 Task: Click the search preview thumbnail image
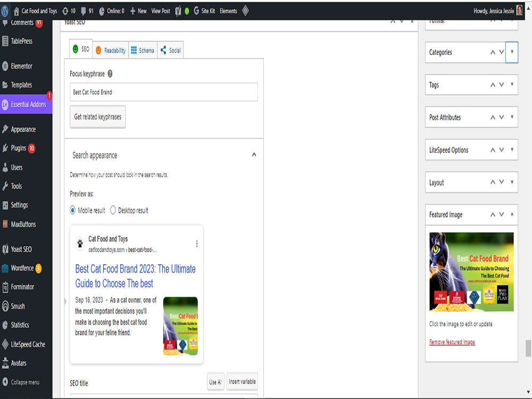(x=180, y=326)
